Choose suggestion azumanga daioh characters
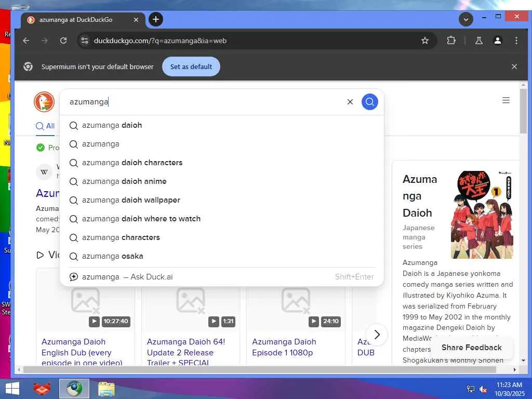Screen dimensions: 532x399 tap(221, 163)
